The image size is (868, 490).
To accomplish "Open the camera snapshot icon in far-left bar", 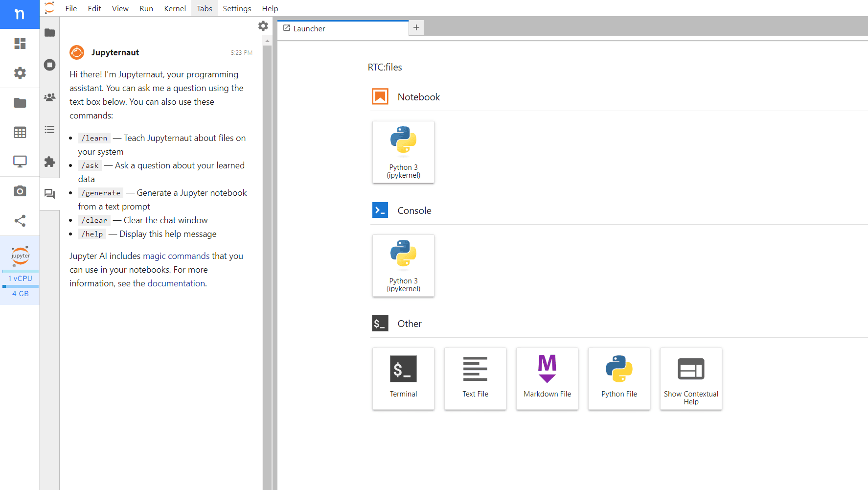I will [20, 191].
